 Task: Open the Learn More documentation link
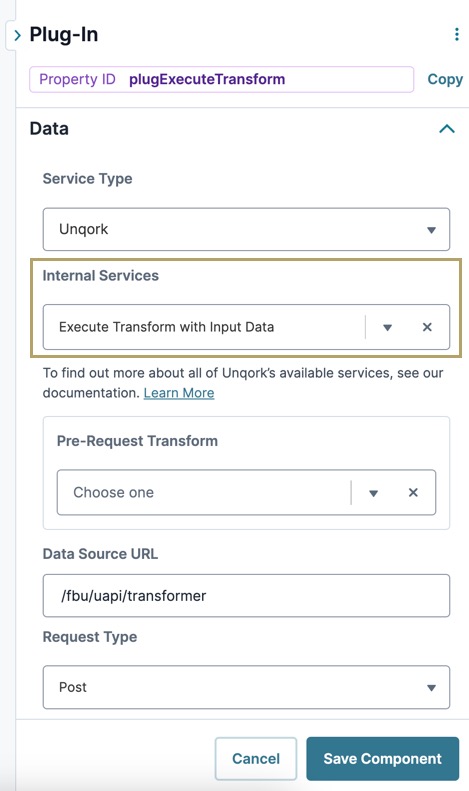(x=179, y=393)
